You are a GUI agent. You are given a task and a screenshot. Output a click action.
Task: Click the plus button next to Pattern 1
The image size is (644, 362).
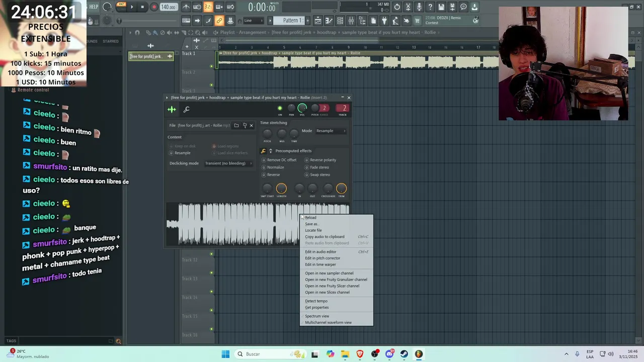[307, 21]
